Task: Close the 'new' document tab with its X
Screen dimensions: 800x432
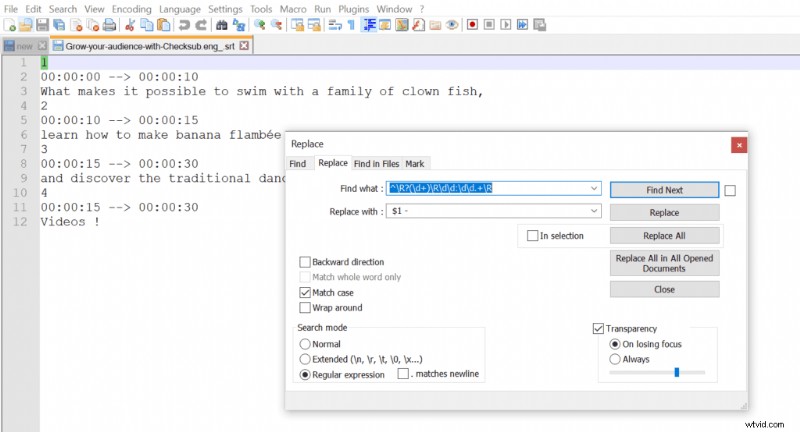Action: [x=42, y=46]
